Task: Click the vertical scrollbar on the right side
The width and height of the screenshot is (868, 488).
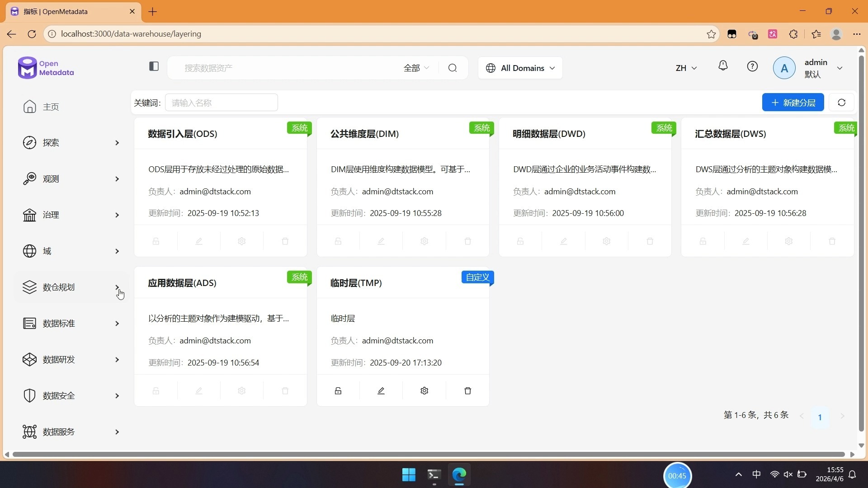Action: (x=861, y=244)
